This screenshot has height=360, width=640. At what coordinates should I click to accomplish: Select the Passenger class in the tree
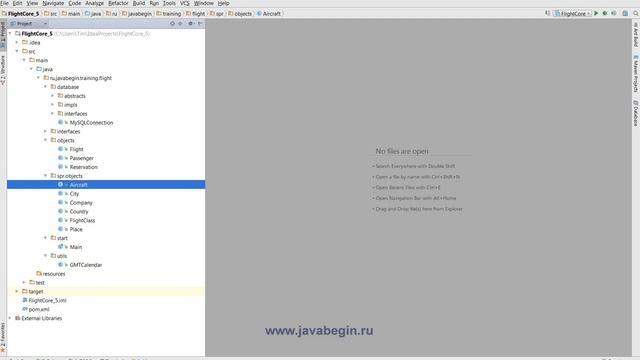[x=81, y=158]
